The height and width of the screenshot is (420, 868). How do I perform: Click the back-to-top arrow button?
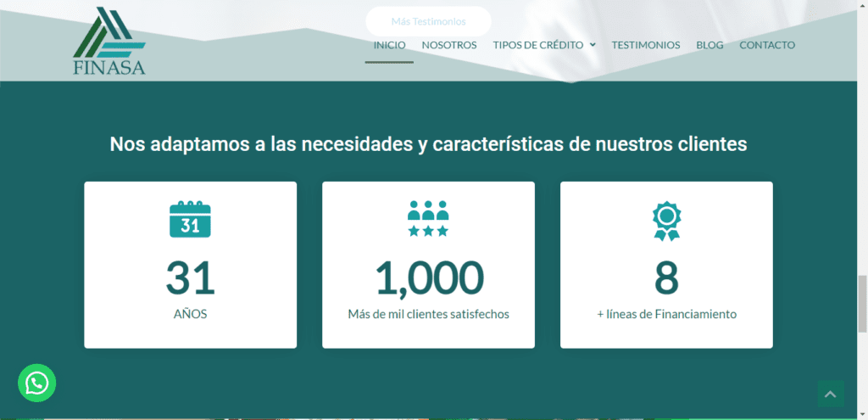831,394
